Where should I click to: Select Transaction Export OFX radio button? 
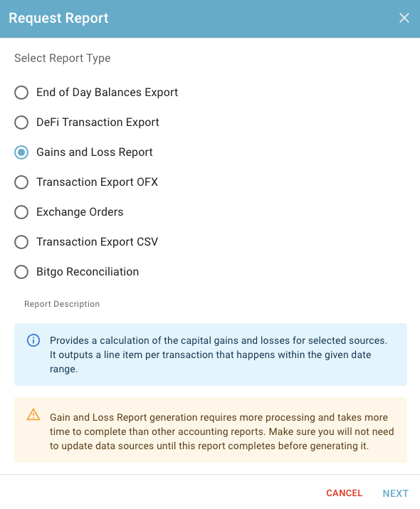pyautogui.click(x=21, y=182)
